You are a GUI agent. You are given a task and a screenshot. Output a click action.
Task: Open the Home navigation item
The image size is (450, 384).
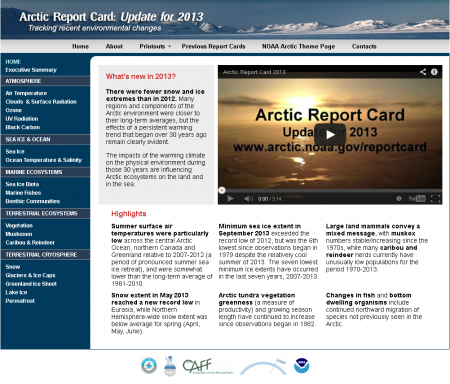coord(80,46)
